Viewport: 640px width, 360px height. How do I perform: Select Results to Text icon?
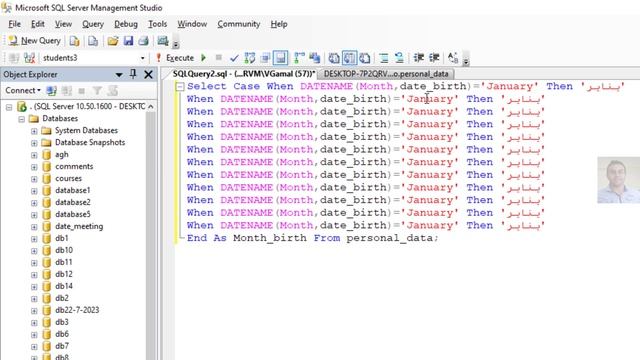click(334, 58)
